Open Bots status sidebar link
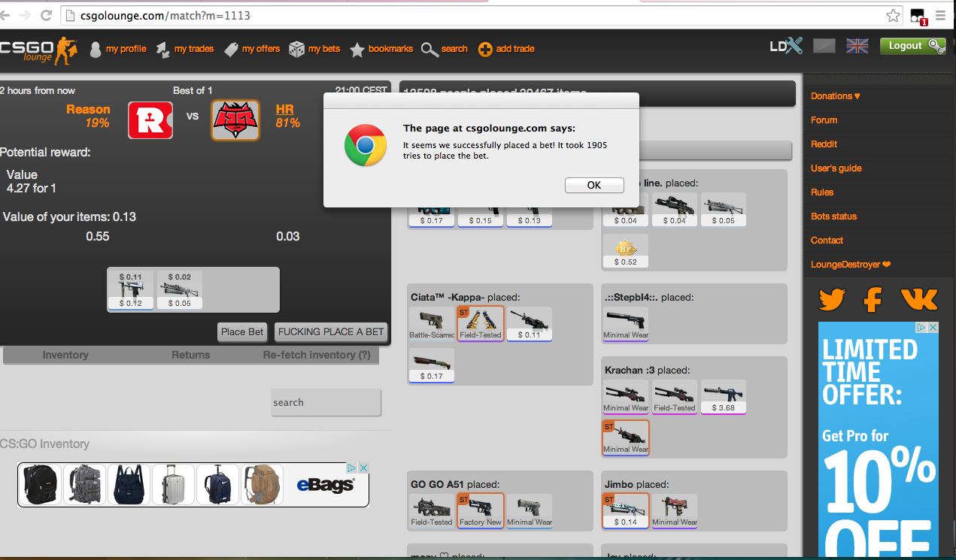The width and height of the screenshot is (956, 560). (833, 216)
